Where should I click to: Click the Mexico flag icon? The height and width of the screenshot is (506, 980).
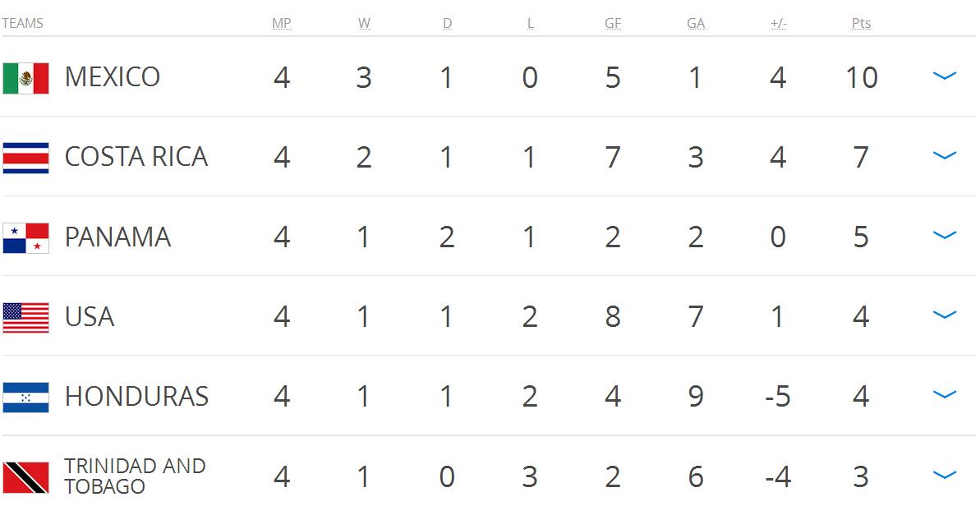tap(25, 78)
